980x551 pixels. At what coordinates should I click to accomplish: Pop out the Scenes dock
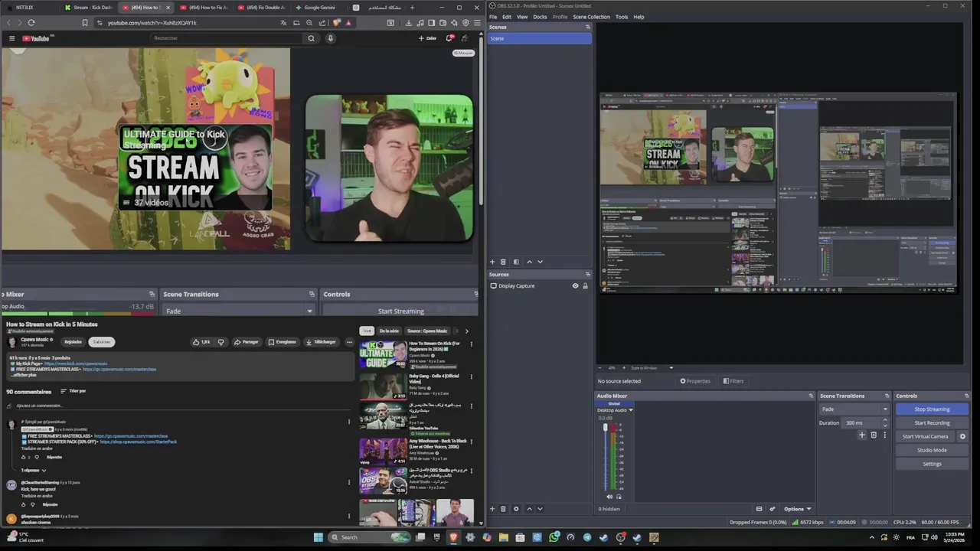click(588, 27)
